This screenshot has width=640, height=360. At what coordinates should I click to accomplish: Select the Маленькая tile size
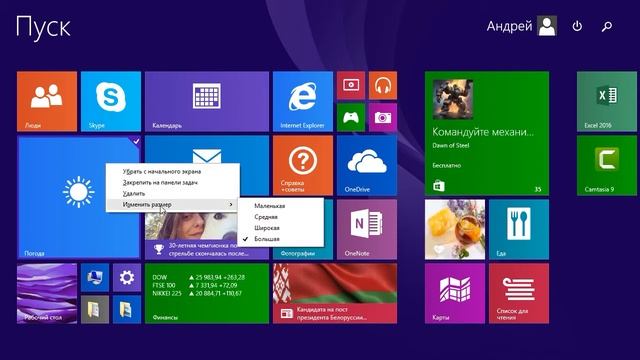281,206
